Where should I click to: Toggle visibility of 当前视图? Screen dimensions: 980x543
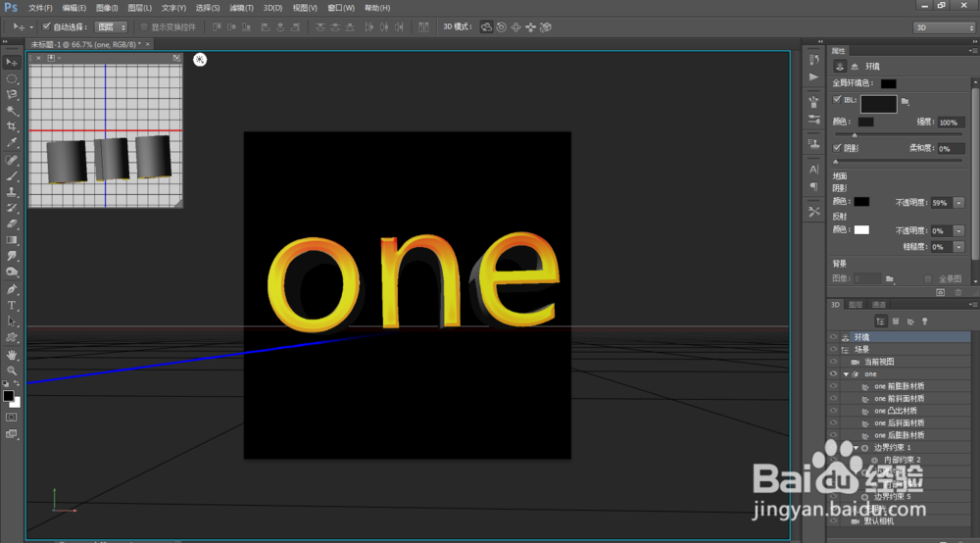coord(833,362)
